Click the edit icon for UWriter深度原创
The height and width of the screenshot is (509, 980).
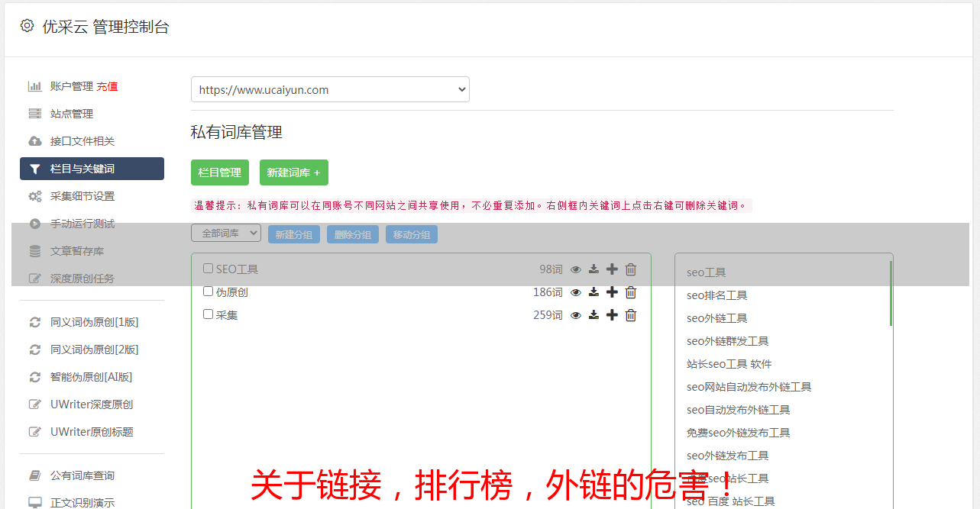coord(35,404)
